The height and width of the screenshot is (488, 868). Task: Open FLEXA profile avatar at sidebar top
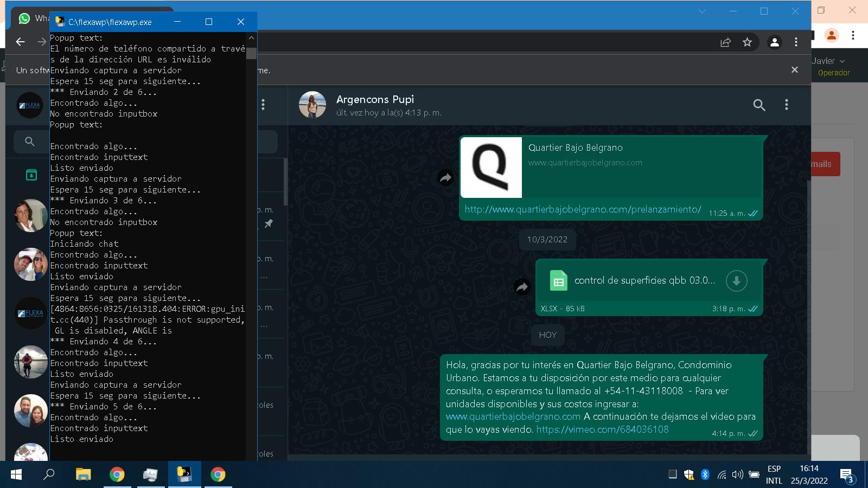pos(30,105)
